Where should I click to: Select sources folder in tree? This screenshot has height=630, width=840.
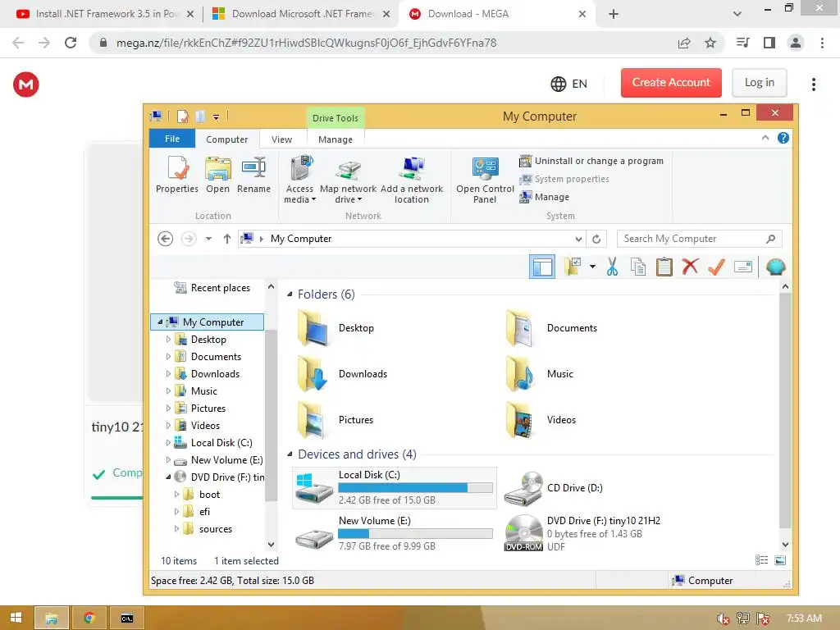208,529
